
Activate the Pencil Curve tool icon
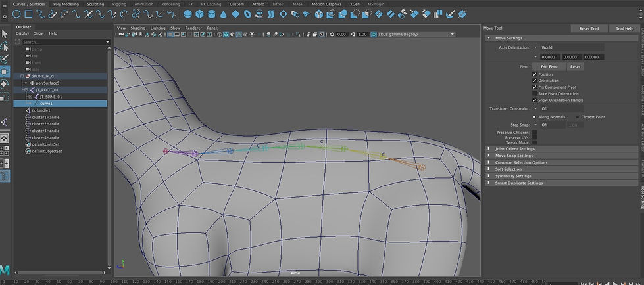pos(52,14)
